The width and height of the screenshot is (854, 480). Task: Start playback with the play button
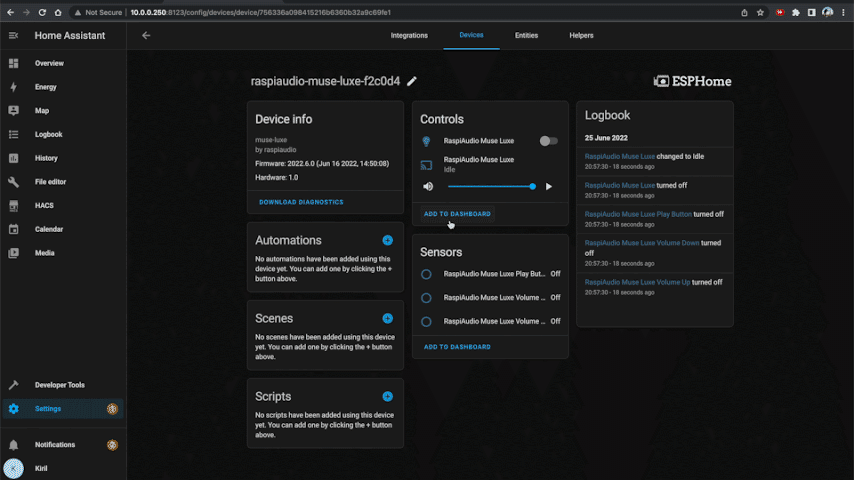(549, 186)
